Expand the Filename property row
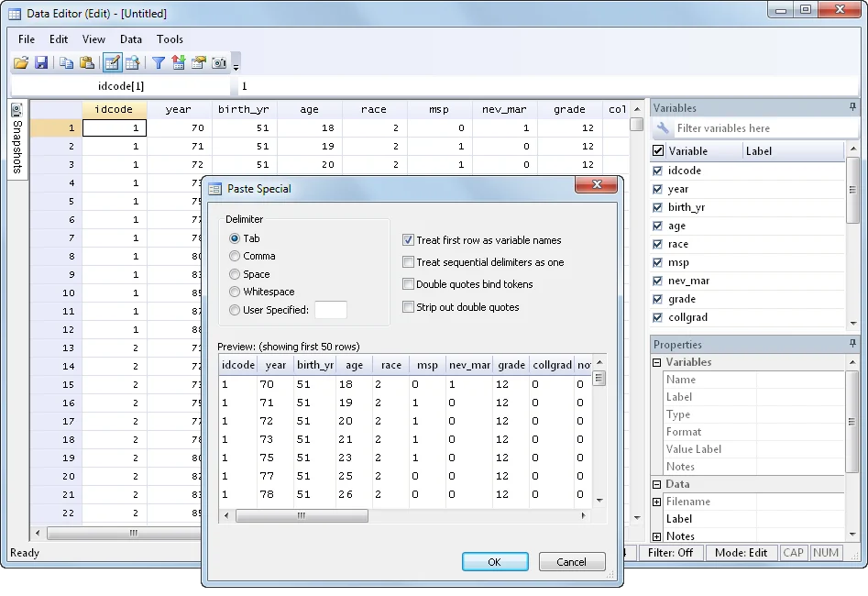 pyautogui.click(x=657, y=502)
